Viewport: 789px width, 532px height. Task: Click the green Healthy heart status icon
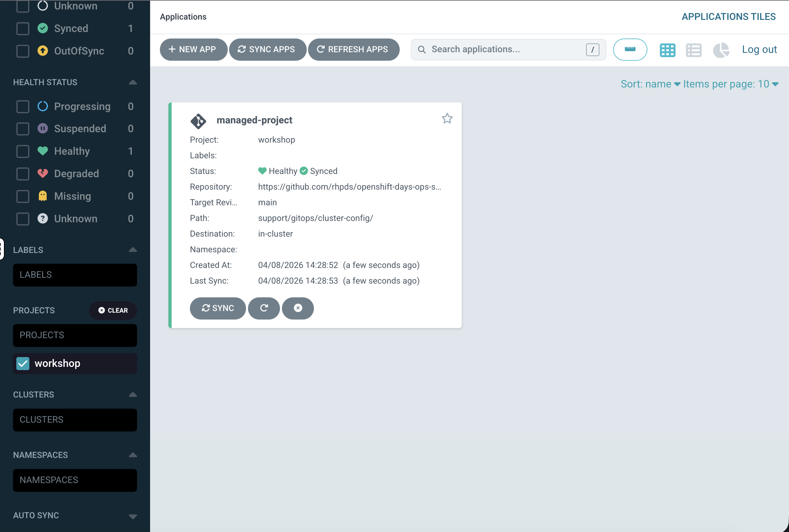262,171
